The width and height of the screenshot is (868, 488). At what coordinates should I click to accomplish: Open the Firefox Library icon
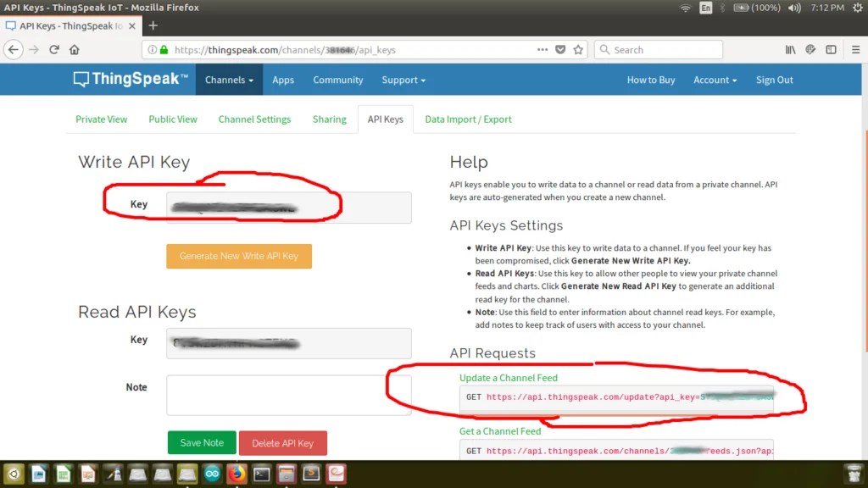pyautogui.click(x=790, y=50)
